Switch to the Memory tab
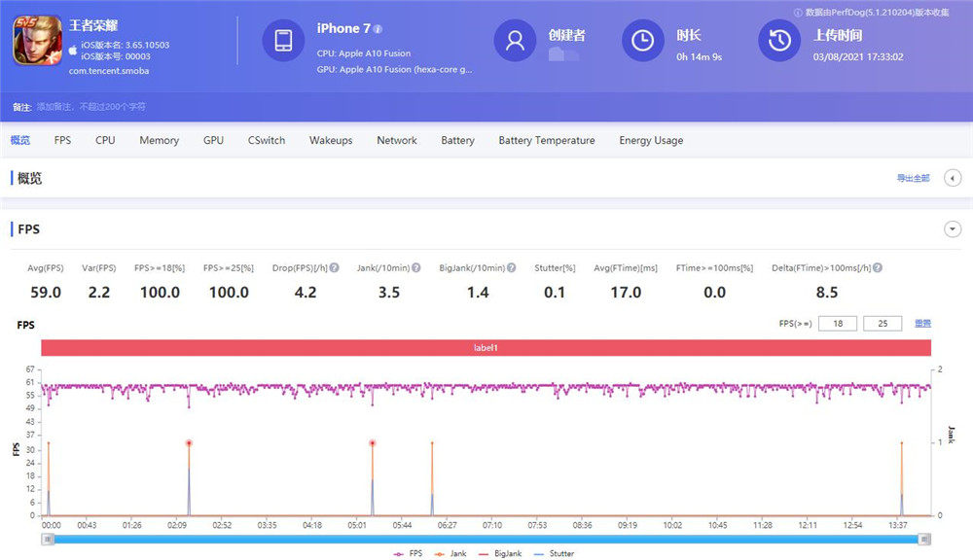 tap(159, 140)
